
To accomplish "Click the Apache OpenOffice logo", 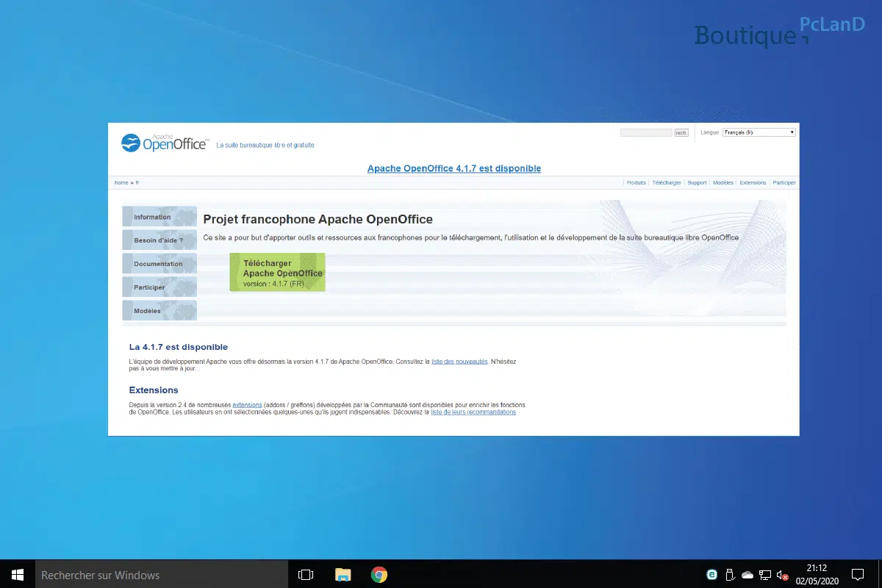I will tap(165, 143).
